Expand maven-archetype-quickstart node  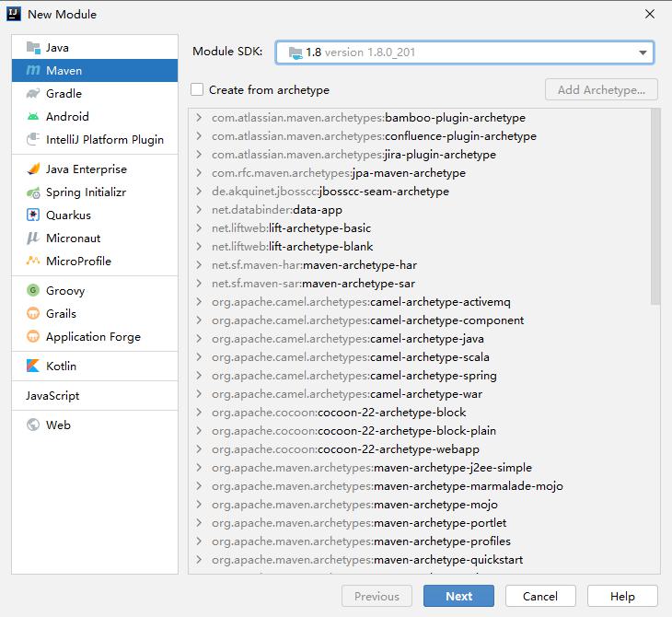[x=199, y=560]
